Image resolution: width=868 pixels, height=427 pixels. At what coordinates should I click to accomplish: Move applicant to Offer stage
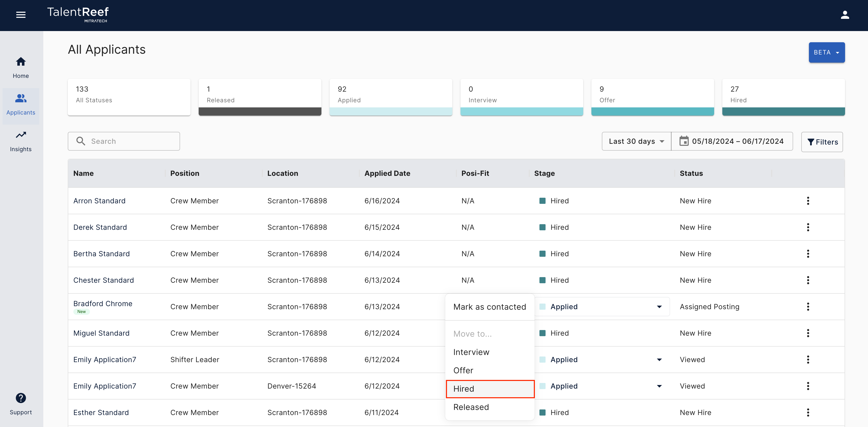click(489, 371)
